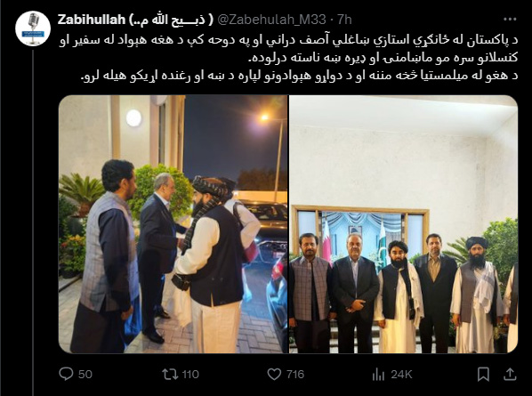
Task: Like the tweet with heart icon
Action: click(274, 374)
